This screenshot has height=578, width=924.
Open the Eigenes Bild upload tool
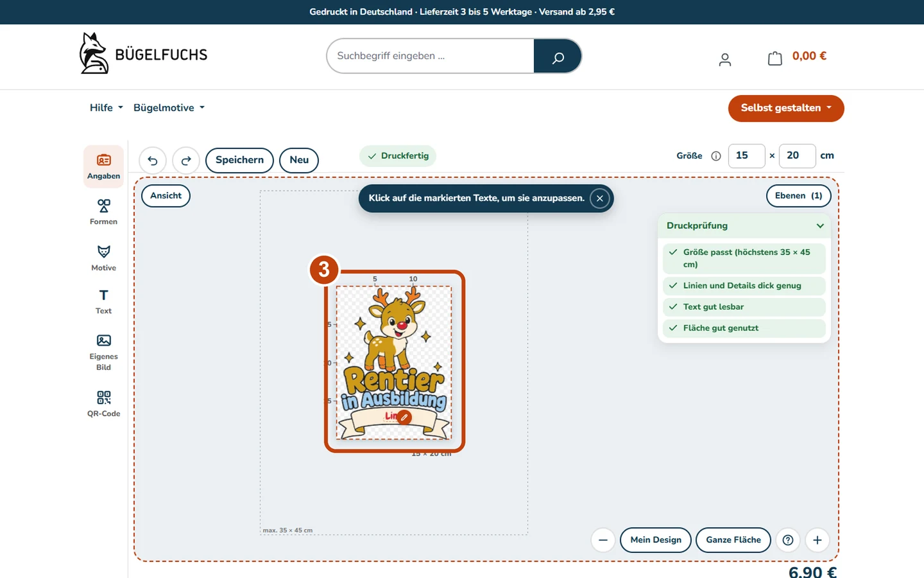pyautogui.click(x=103, y=352)
